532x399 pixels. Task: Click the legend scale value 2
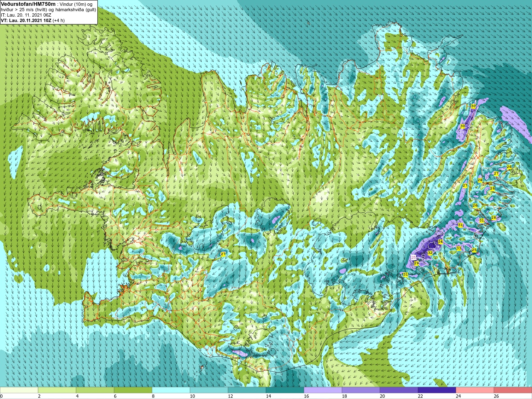pyautogui.click(x=39, y=396)
